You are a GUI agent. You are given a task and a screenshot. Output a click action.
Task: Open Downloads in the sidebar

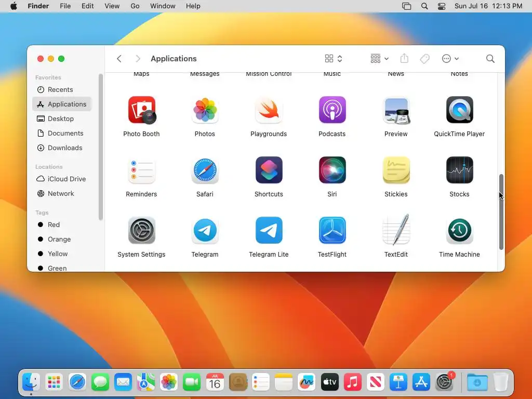[62, 148]
